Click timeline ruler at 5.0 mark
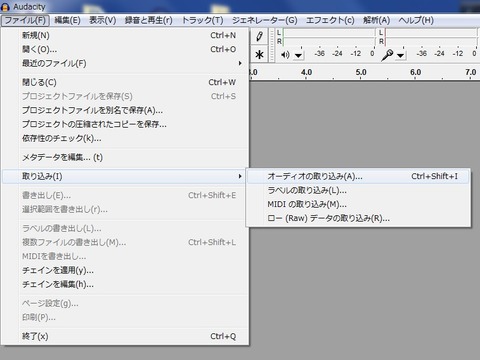480x360 pixels. pos(361,72)
